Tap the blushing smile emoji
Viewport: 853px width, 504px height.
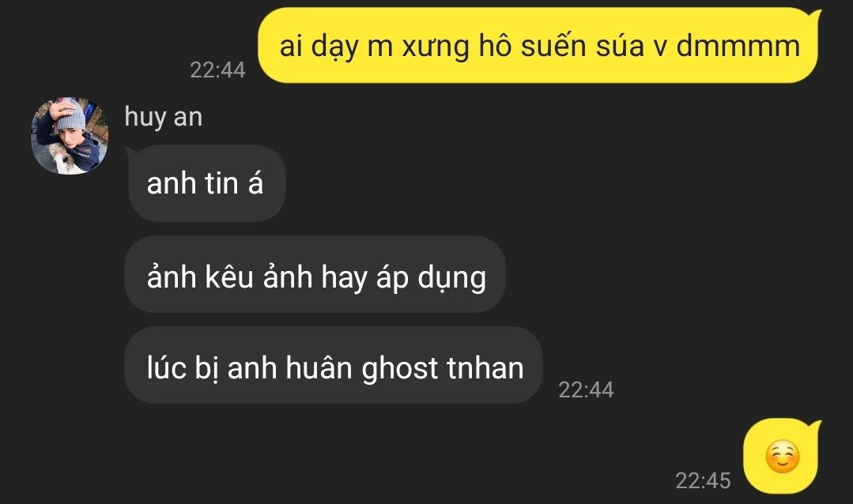[783, 456]
